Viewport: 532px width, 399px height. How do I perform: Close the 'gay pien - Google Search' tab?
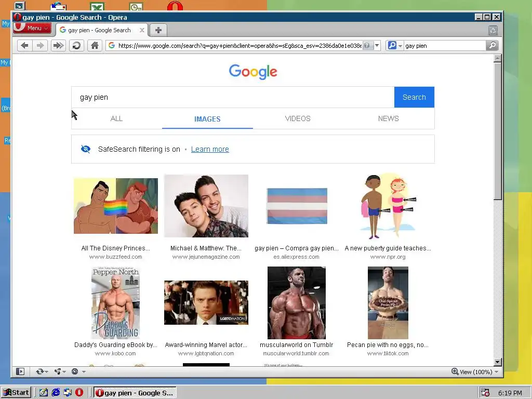point(142,30)
